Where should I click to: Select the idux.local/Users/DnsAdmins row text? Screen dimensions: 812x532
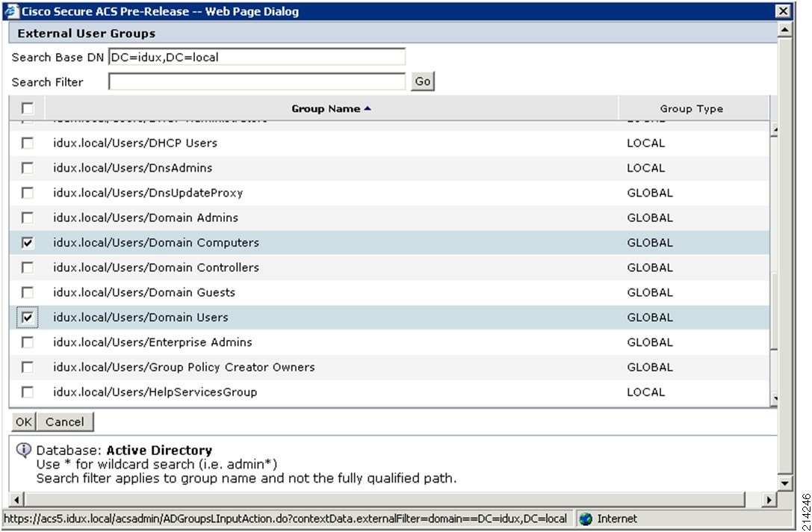pyautogui.click(x=132, y=168)
